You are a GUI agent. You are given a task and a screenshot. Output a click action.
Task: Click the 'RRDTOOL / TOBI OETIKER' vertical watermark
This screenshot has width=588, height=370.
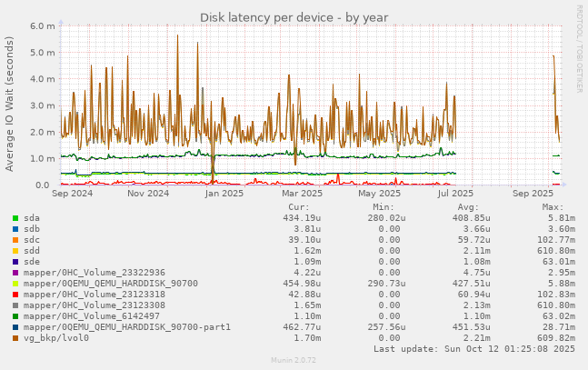tap(580, 47)
